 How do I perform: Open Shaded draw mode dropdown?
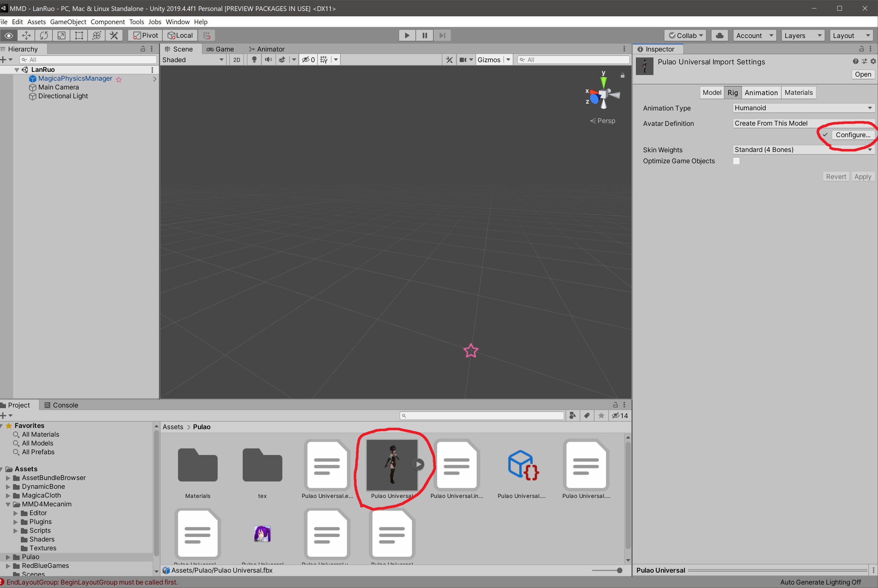[x=193, y=60]
